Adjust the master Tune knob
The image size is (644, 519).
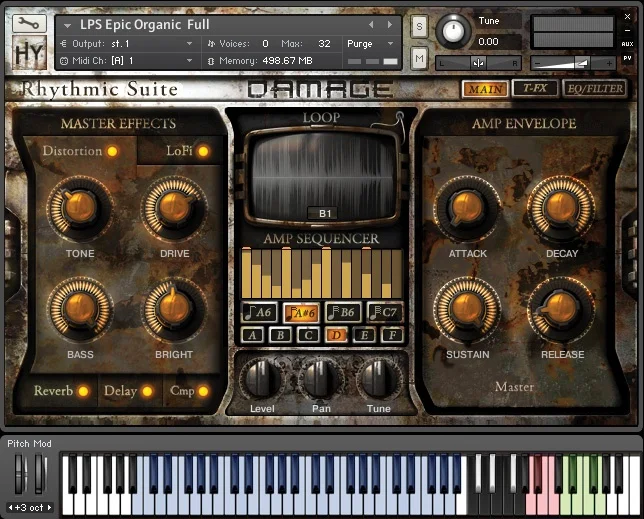point(453,31)
